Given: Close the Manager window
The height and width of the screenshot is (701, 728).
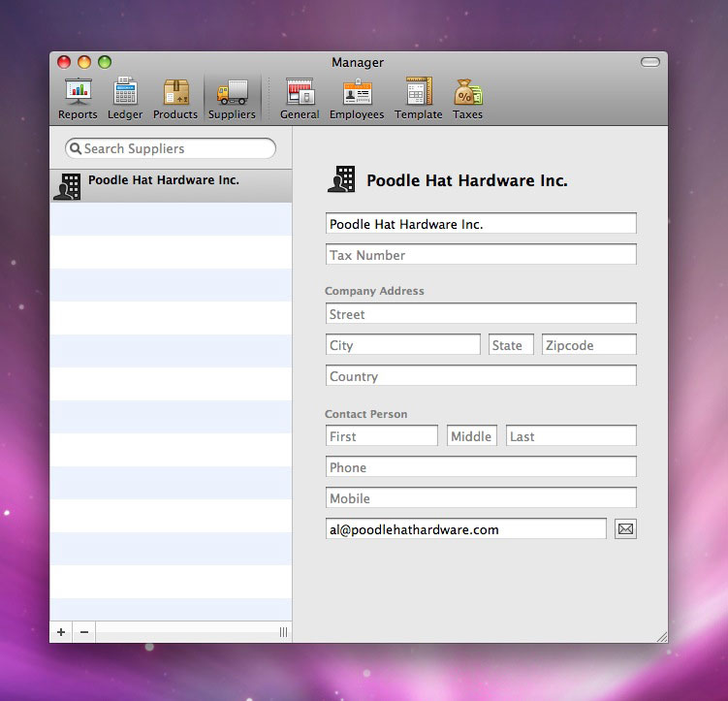Looking at the screenshot, I should (x=64, y=62).
